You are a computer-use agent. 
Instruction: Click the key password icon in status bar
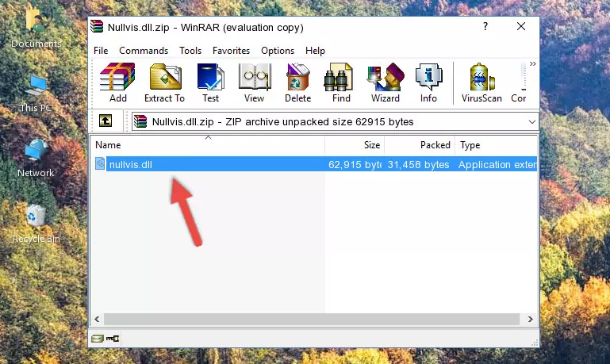point(113,339)
